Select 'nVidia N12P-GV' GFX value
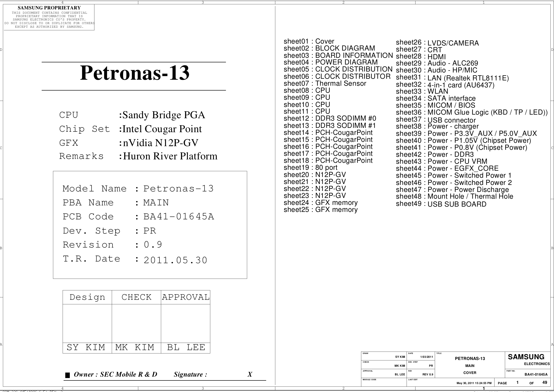Image resolution: width=554 pixels, height=392 pixels. (160, 143)
